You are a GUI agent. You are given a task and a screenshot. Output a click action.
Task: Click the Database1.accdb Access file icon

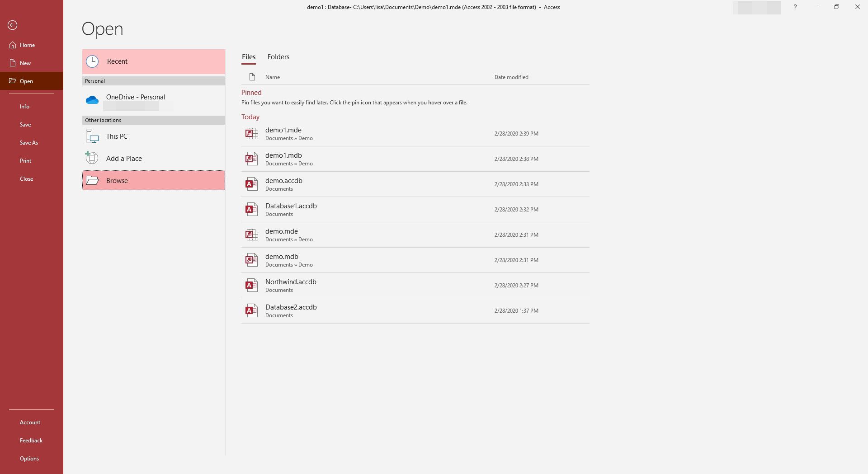click(x=252, y=210)
